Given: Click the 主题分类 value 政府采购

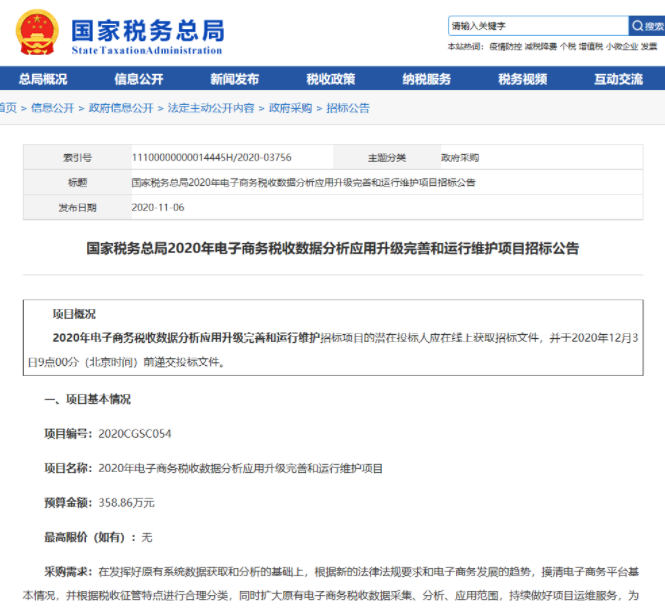Looking at the screenshot, I should pos(460,158).
